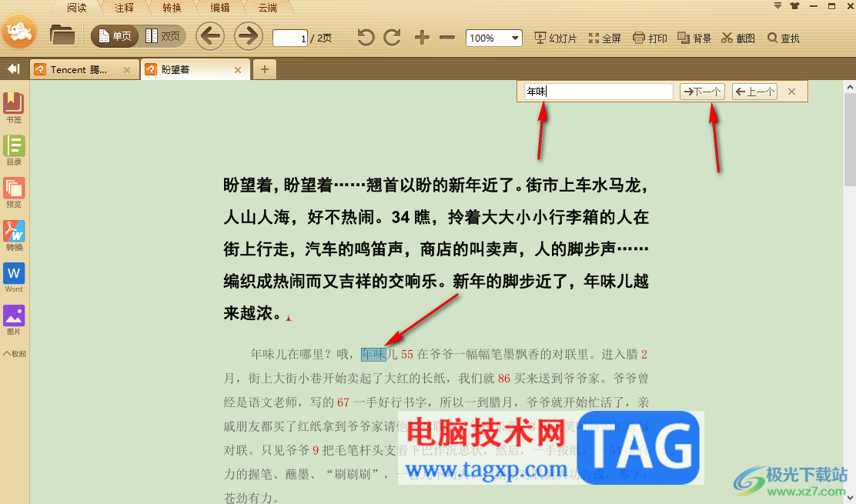The image size is (856, 504).
Task: Start slideshow mode (幻灯片)
Action: pyautogui.click(x=555, y=38)
